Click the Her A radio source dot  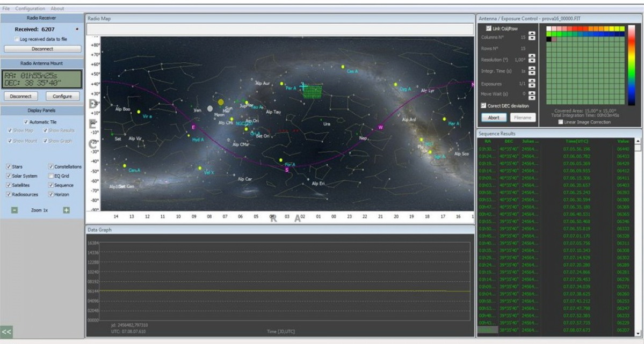pos(444,119)
